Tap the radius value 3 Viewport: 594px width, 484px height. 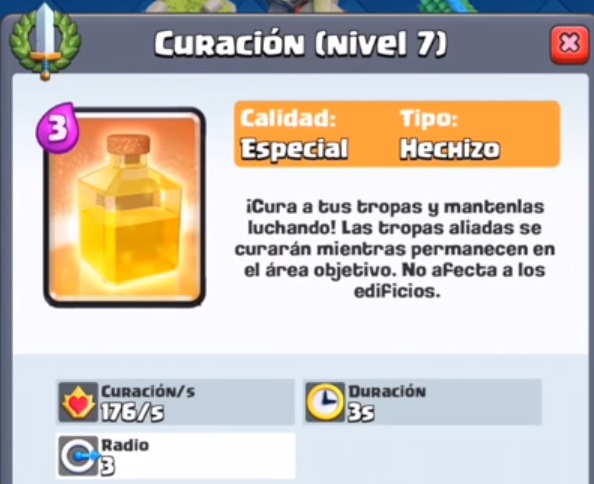point(108,466)
